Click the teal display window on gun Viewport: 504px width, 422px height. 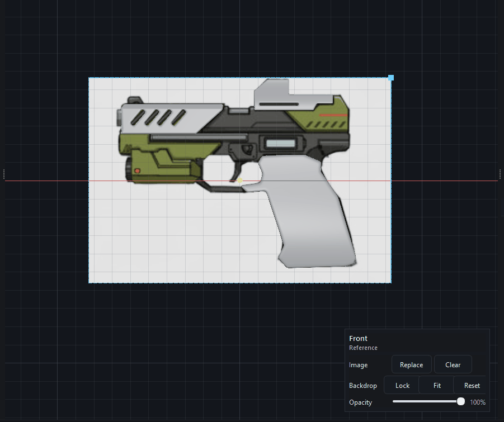click(x=280, y=144)
